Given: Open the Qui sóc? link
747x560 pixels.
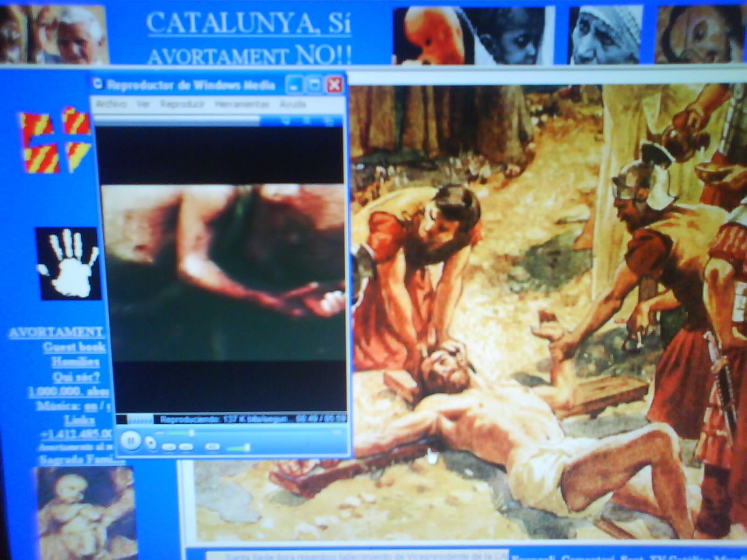Looking at the screenshot, I should (x=76, y=377).
